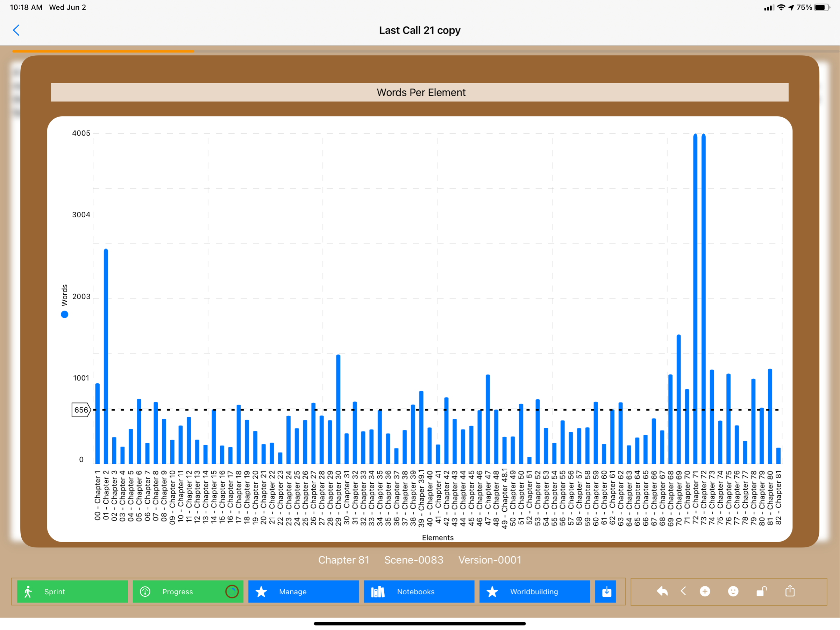Viewport: 840px width, 630px height.
Task: Click the Words Per Element title bar
Action: coord(420,92)
